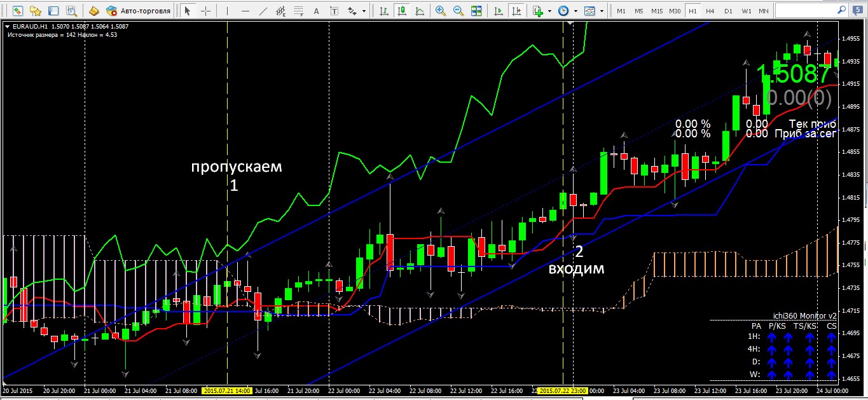This screenshot has width=868, height=400.
Task: Tile chart windows icon
Action: click(476, 11)
